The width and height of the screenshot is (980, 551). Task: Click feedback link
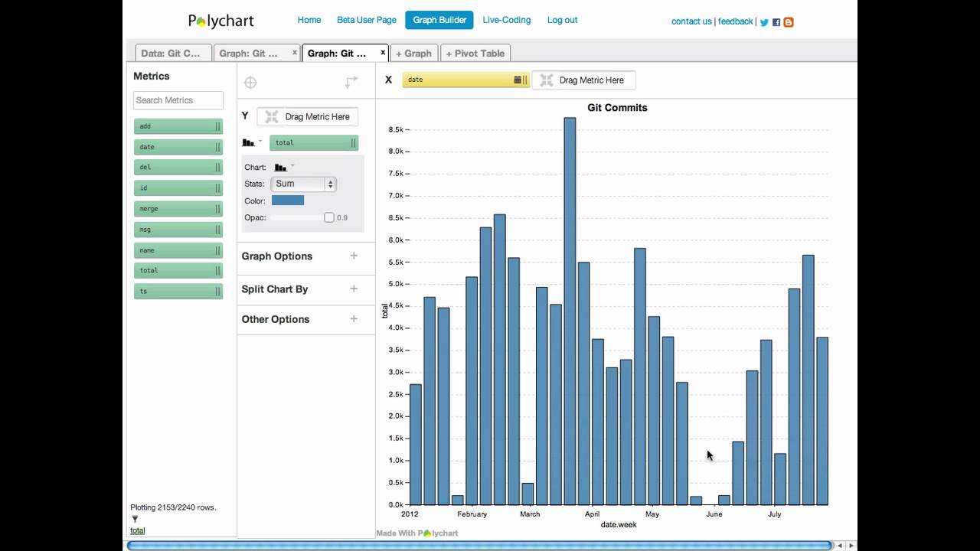point(736,21)
